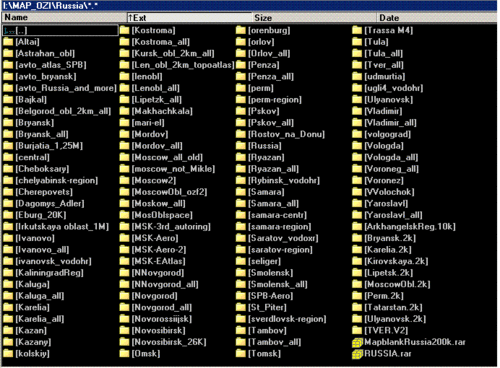Select the [Rostov_na_Donu] folder
500x368 pixels.
point(280,134)
